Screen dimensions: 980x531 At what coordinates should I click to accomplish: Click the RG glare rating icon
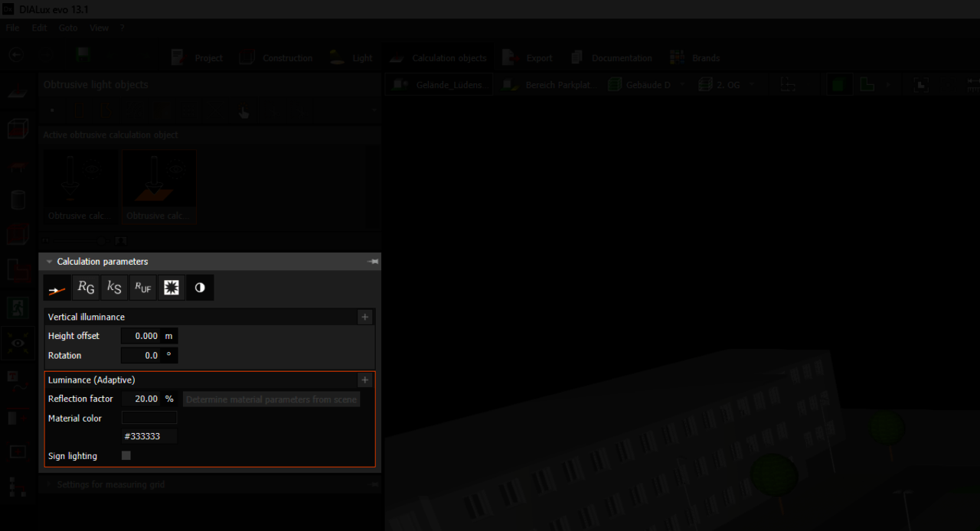coord(86,288)
